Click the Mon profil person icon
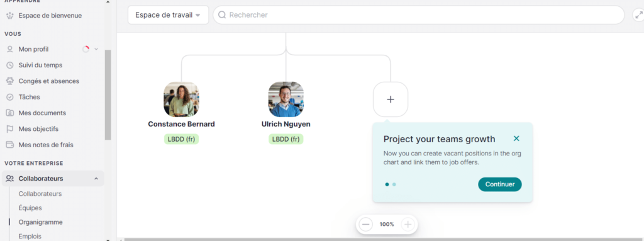 (10, 49)
